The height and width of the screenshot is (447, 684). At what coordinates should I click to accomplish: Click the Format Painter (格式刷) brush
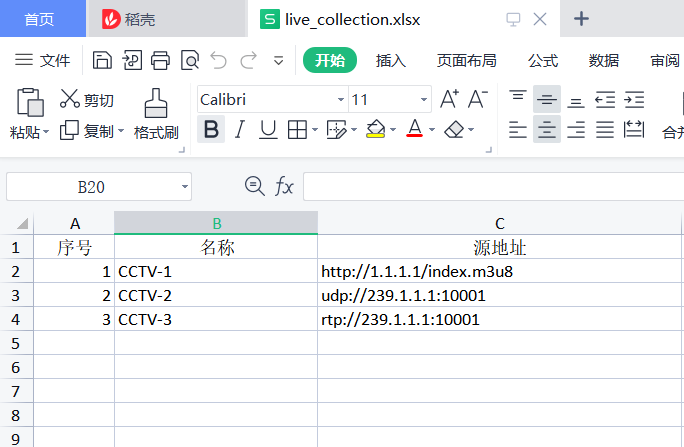155,103
